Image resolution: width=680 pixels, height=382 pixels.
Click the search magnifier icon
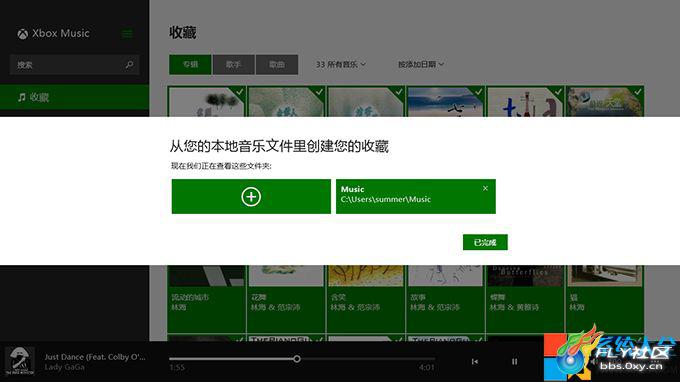129,65
